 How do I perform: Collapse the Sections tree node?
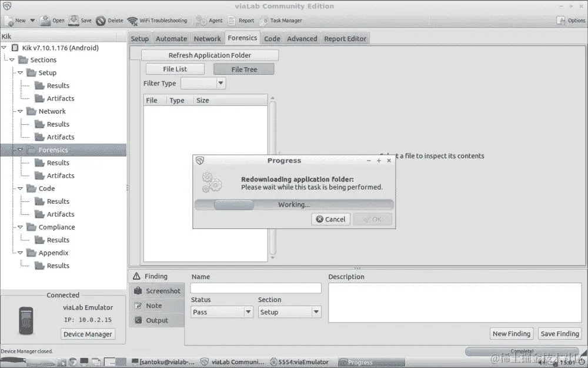click(x=12, y=59)
